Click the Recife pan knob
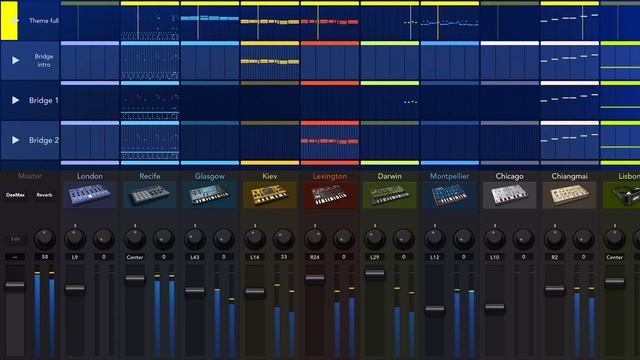640x360 pixels. point(135,239)
